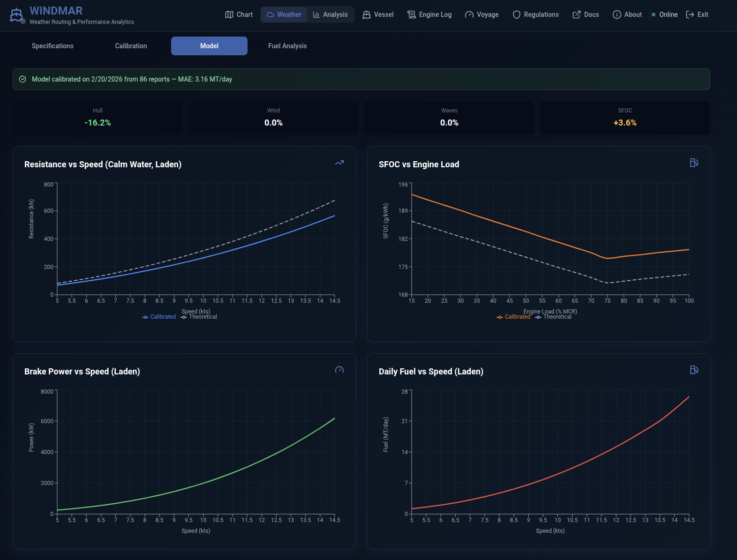Open the Regulations section
The image size is (737, 560).
(535, 15)
